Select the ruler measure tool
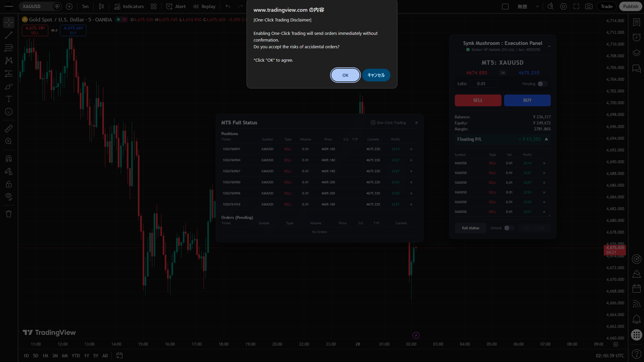This screenshot has height=362, width=644. [9, 128]
